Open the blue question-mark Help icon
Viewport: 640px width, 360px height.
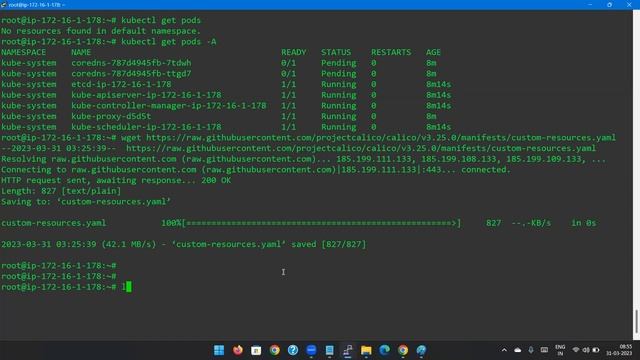click(x=293, y=350)
